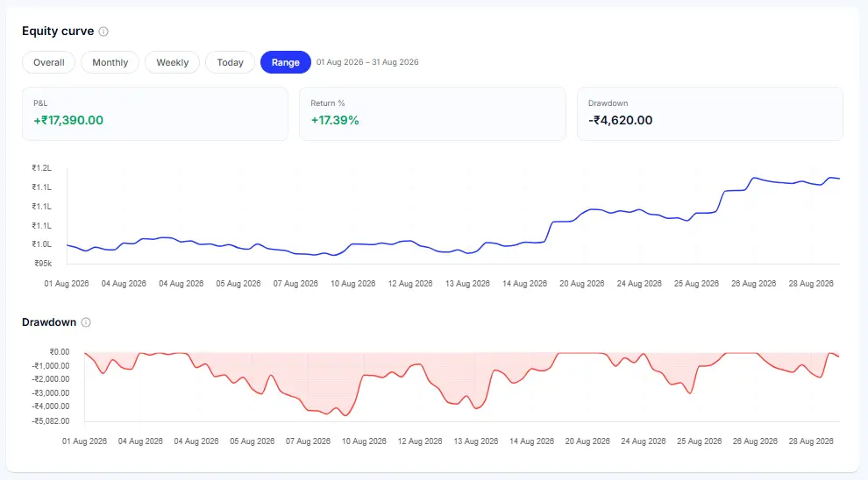Click the Return % value +17.39%
Screen dimensions: 868x480
click(335, 120)
